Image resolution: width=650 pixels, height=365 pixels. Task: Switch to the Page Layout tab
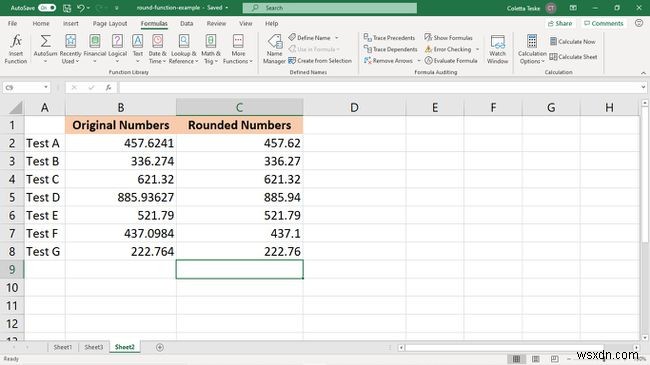110,24
